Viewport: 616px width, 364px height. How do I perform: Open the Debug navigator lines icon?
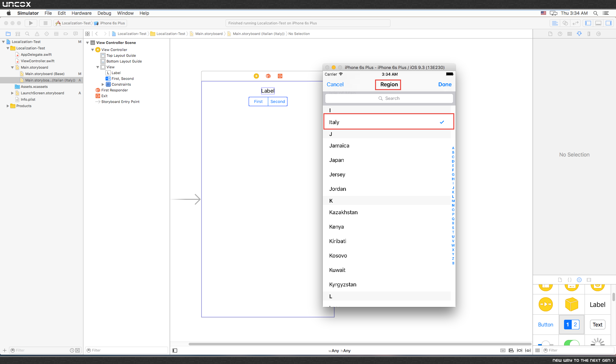(x=56, y=34)
